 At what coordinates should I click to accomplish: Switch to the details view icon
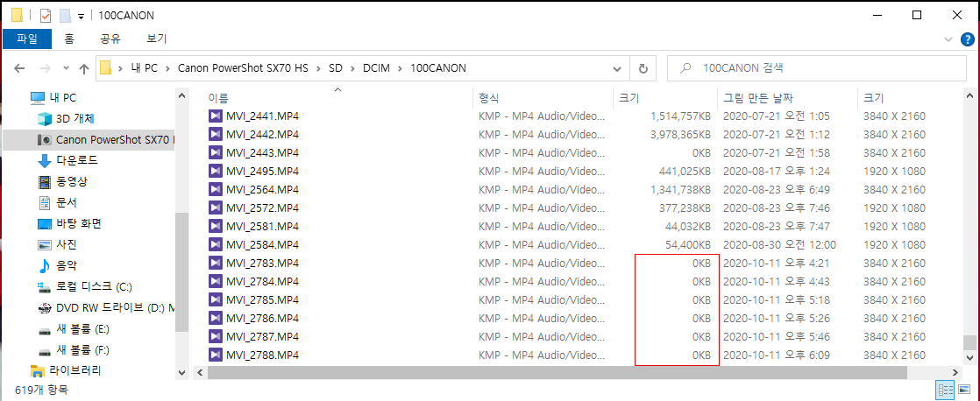coord(944,391)
